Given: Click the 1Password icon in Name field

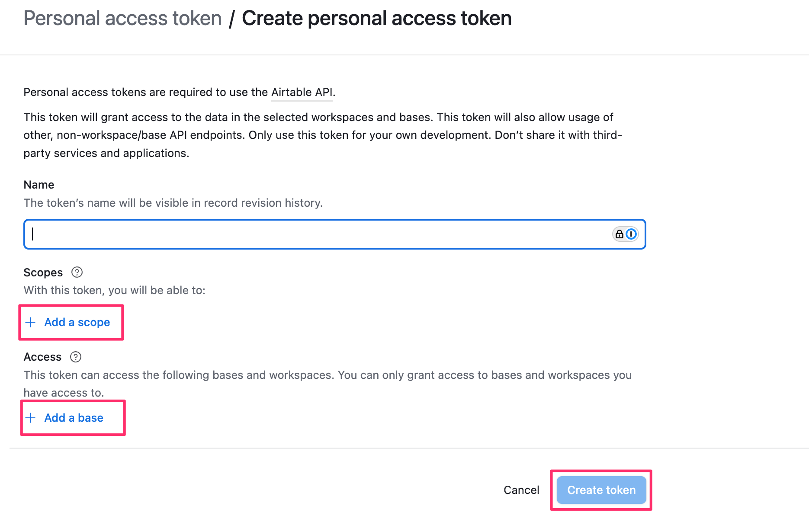Looking at the screenshot, I should click(x=631, y=234).
